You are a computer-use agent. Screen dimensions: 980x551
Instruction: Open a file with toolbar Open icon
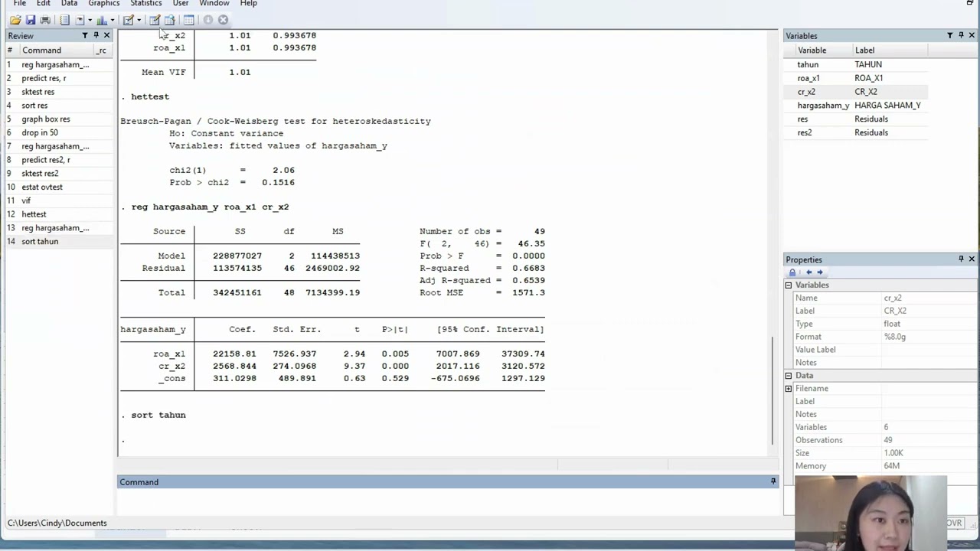pos(15,20)
